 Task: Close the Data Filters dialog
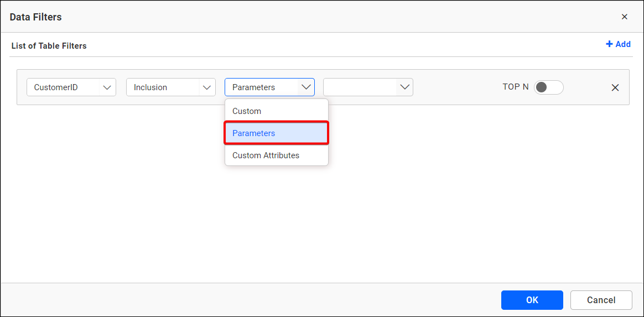pos(624,17)
